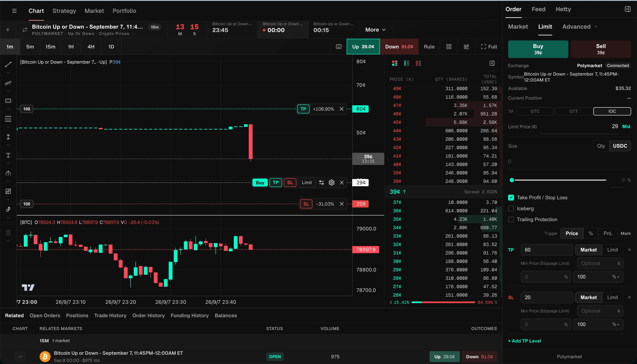Open the Hetty tab

point(563,9)
